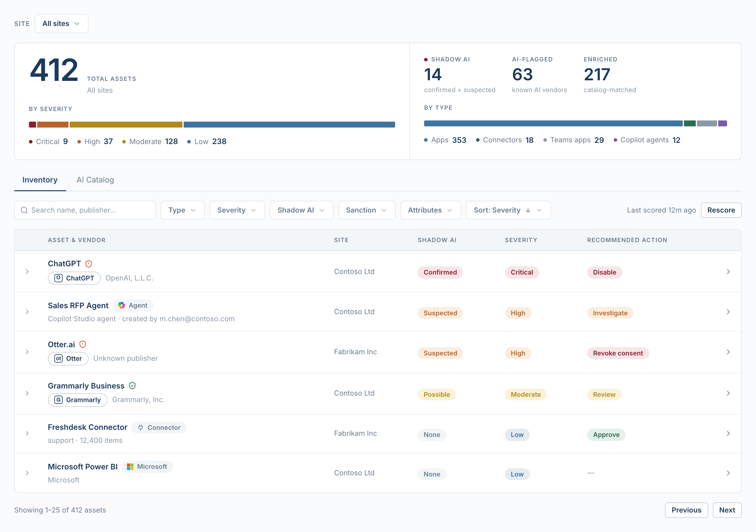Open the All sites dropdown
Screen dimensions: 756x532
pyautogui.click(x=62, y=23)
